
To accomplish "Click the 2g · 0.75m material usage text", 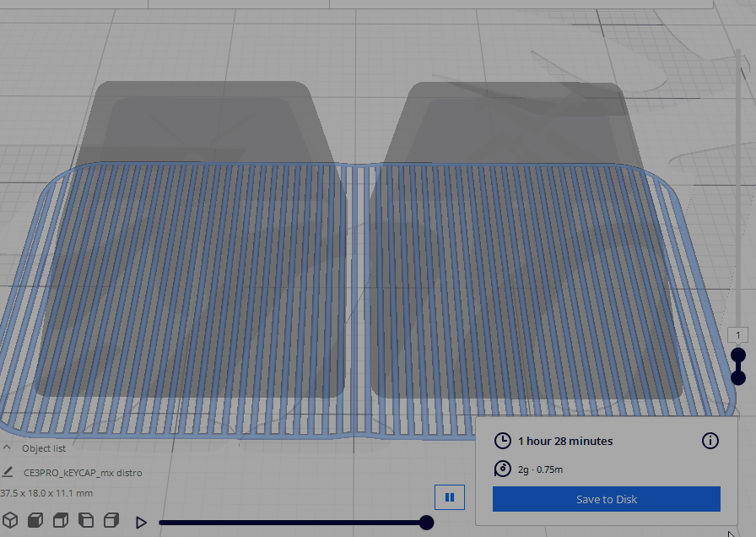I will (541, 469).
